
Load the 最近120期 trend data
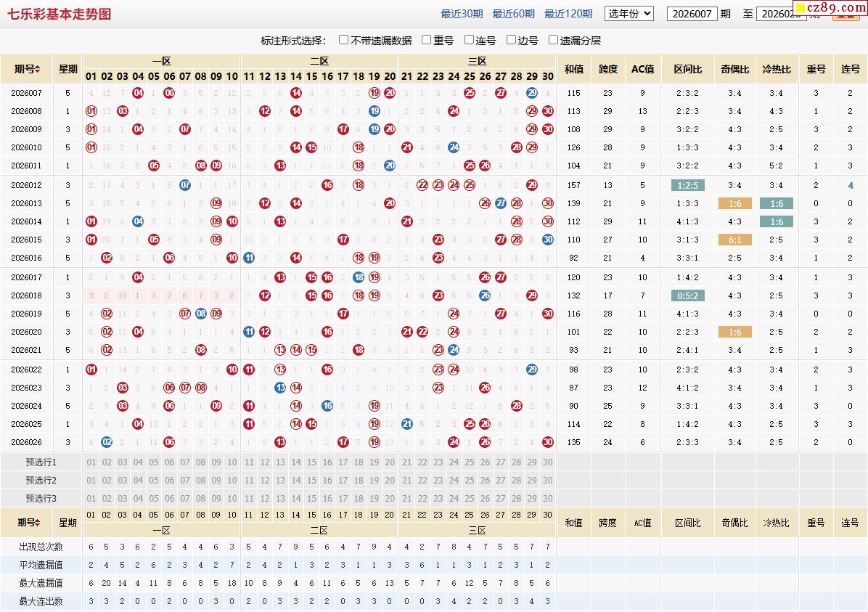[568, 14]
